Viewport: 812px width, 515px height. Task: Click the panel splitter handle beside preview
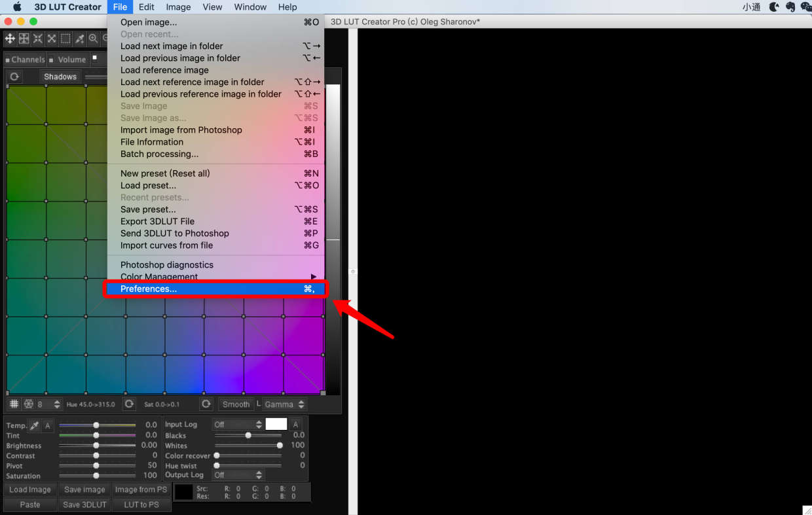[x=353, y=271]
